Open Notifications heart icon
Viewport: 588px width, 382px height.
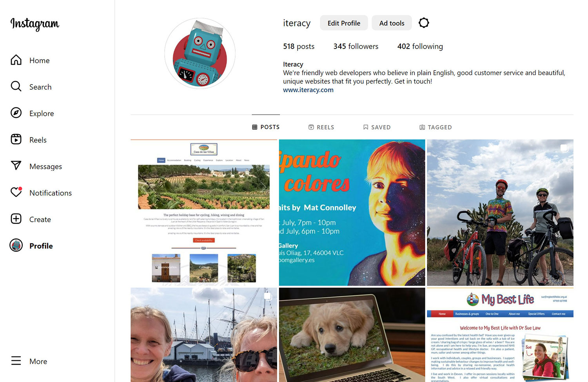pos(16,192)
